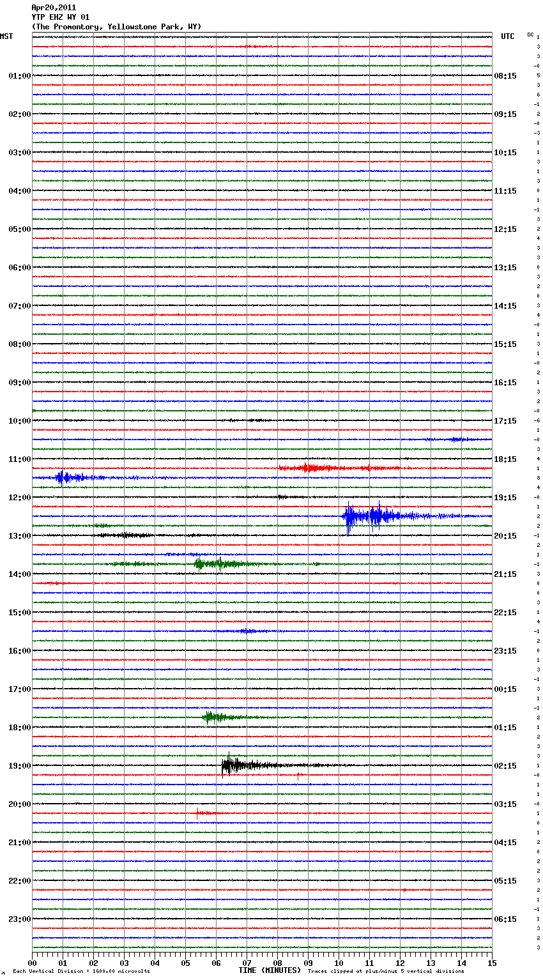The image size is (543, 980).
Task: Select the 07:00 MST time label
Action: 20,306
